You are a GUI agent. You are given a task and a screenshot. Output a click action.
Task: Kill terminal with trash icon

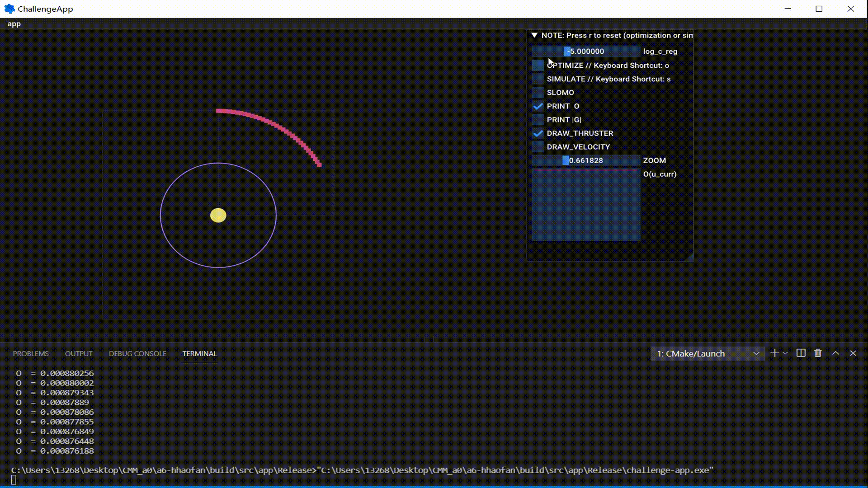pos(818,353)
